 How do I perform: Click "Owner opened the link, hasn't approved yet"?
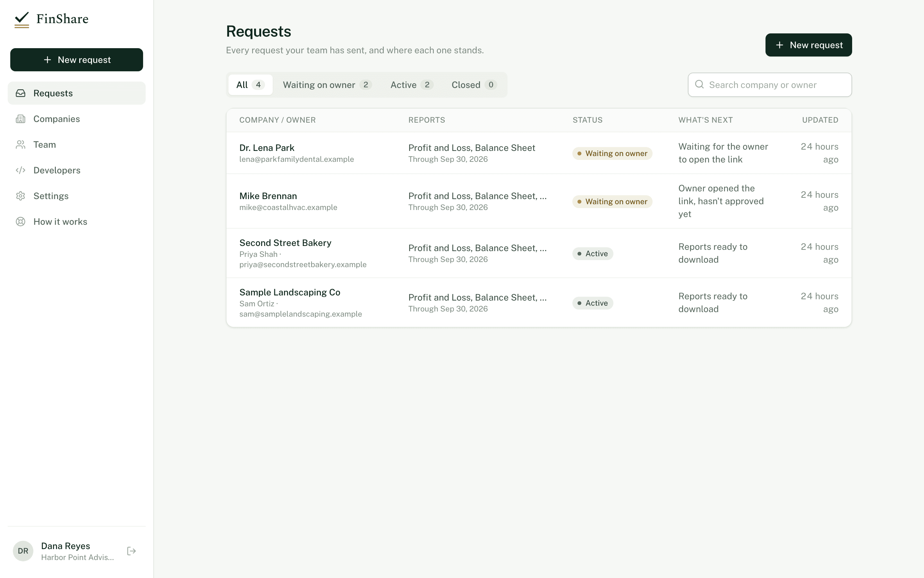tap(721, 201)
